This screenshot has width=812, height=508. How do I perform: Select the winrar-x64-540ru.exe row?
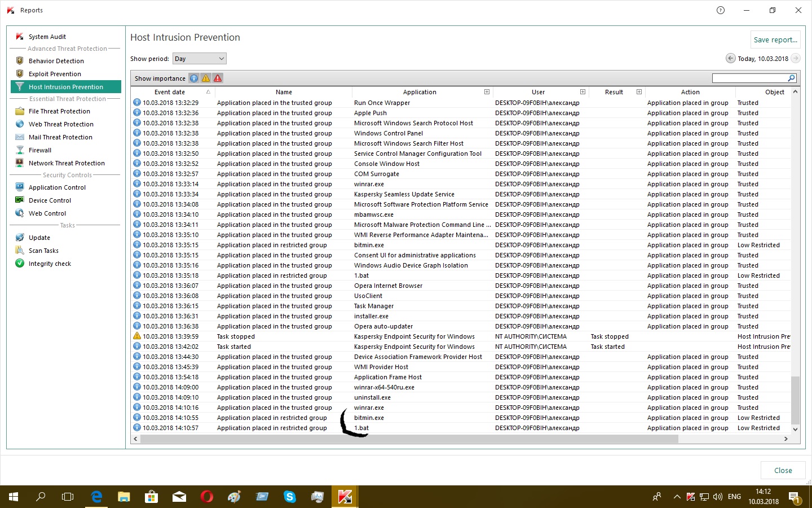click(461, 387)
